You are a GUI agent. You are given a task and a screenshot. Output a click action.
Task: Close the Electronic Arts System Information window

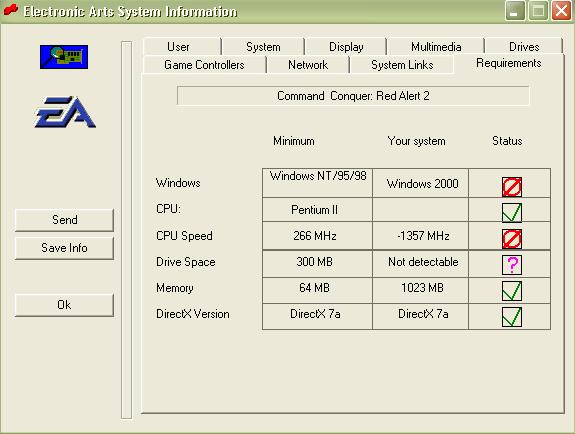tap(561, 11)
